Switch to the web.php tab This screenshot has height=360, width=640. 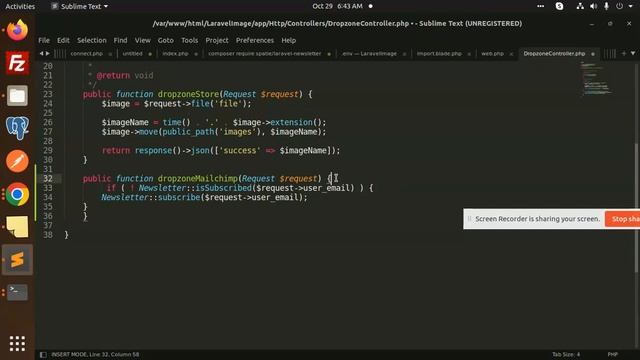(x=492, y=53)
